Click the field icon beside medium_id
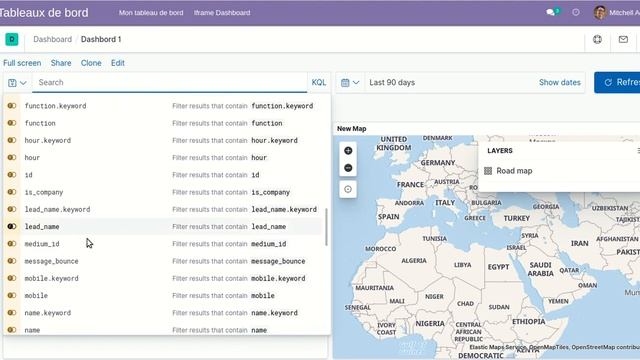This screenshot has height=360, width=640. click(12, 244)
